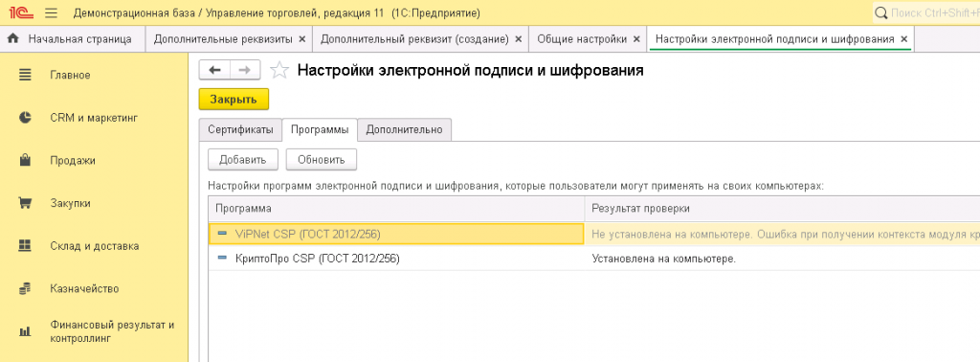This screenshot has width=980, height=362.
Task: Open the Склад и доставка section
Action: [95, 246]
